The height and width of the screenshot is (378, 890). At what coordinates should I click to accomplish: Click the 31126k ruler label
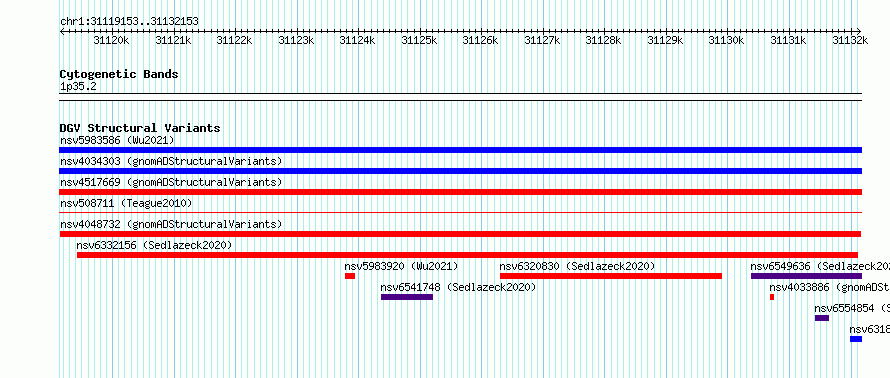480,40
